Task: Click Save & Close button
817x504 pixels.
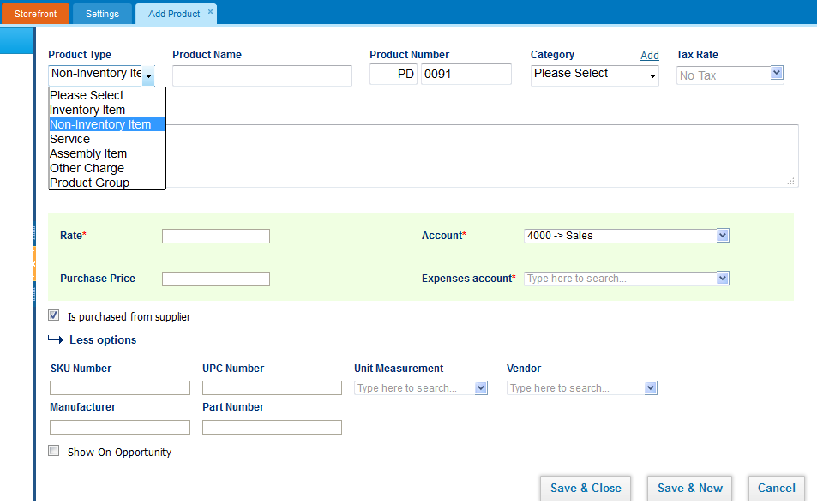Action: (586, 489)
